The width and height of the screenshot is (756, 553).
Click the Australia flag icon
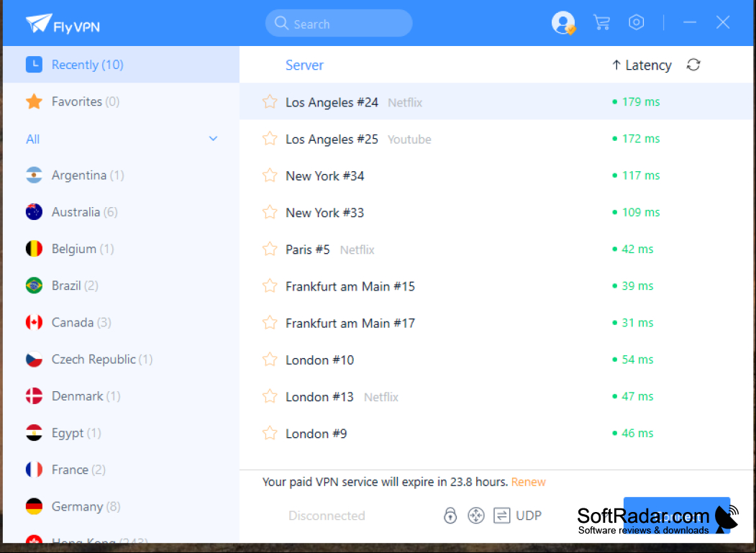point(35,211)
